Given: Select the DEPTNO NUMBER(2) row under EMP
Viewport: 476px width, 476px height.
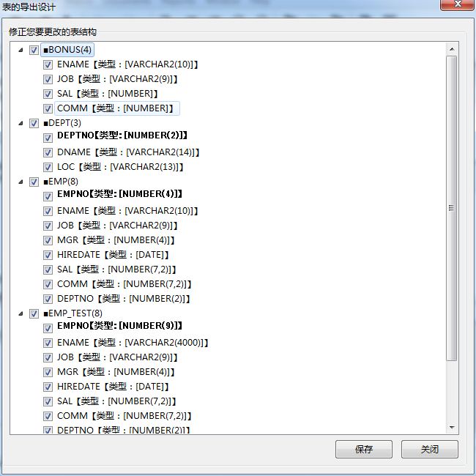Looking at the screenshot, I should 124,299.
